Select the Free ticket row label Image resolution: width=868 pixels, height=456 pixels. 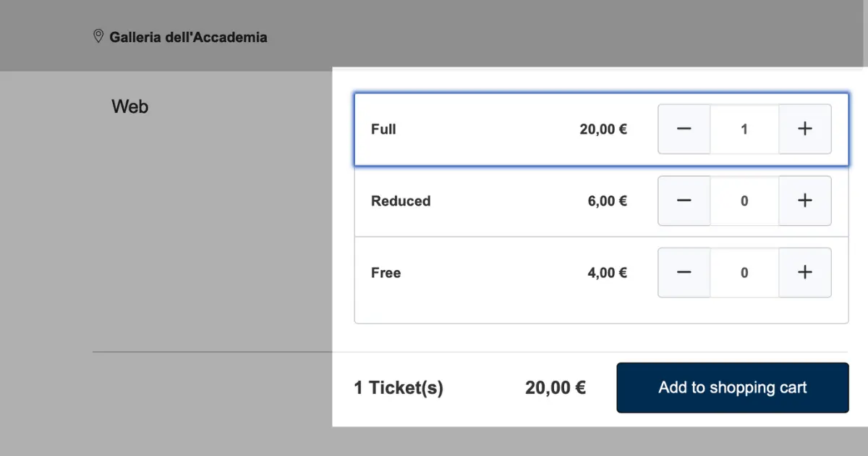click(386, 273)
